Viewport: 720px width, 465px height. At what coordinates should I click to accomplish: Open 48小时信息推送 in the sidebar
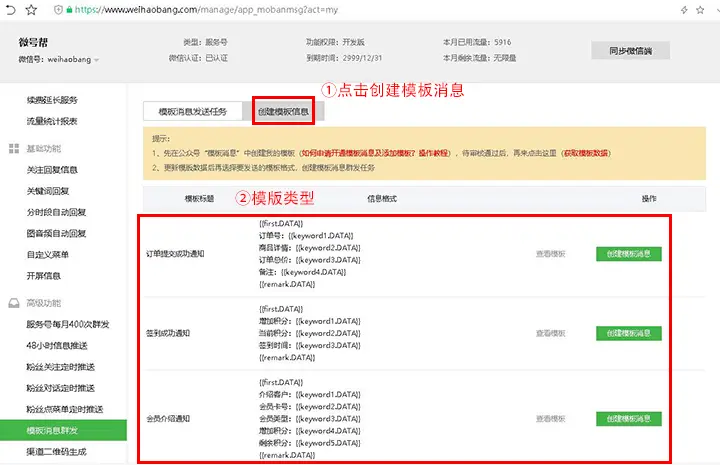pyautogui.click(x=57, y=346)
